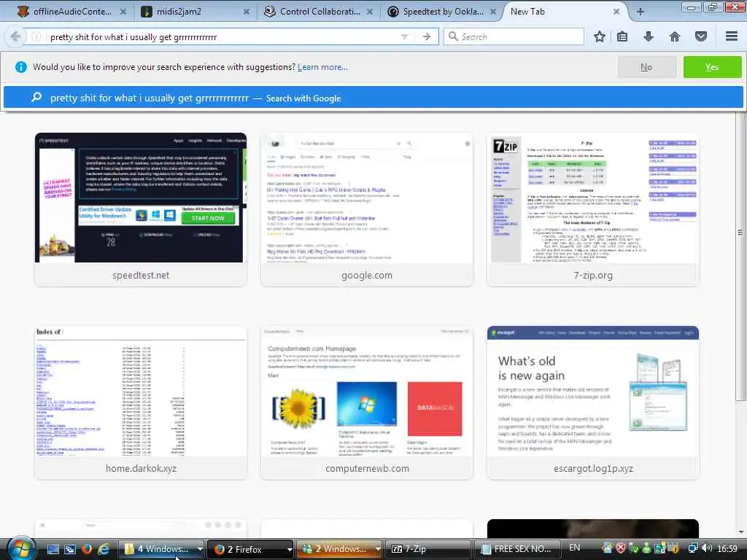
Task: Open the Pocket icon
Action: click(701, 36)
